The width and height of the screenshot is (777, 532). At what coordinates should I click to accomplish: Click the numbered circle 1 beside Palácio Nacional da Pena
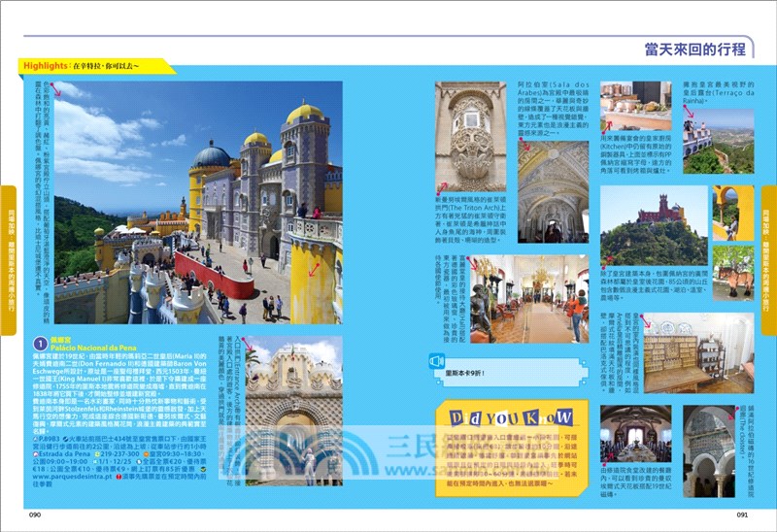(40, 343)
